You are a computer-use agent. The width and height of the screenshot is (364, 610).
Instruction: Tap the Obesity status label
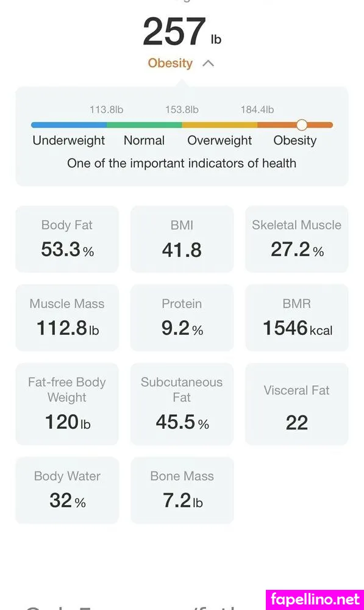(170, 63)
